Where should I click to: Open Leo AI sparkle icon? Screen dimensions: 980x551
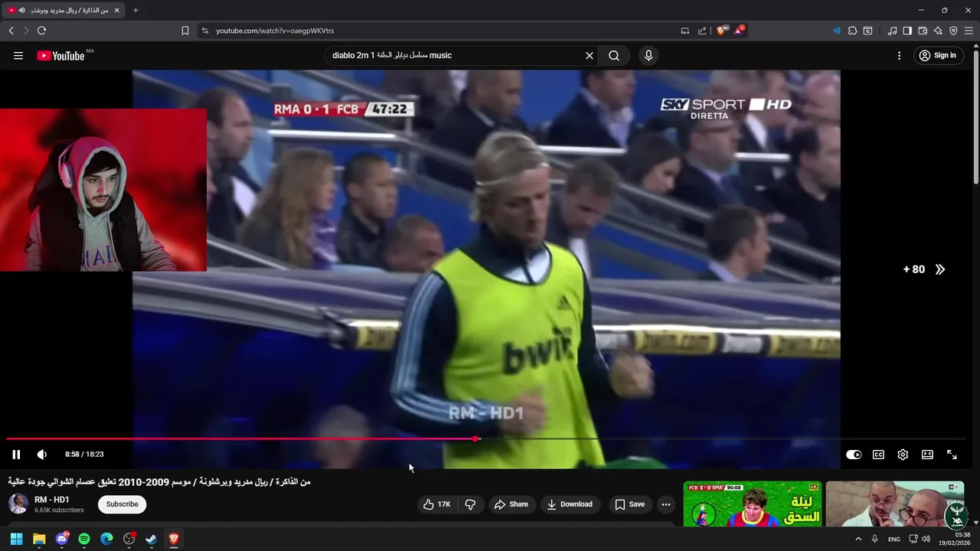tap(938, 31)
